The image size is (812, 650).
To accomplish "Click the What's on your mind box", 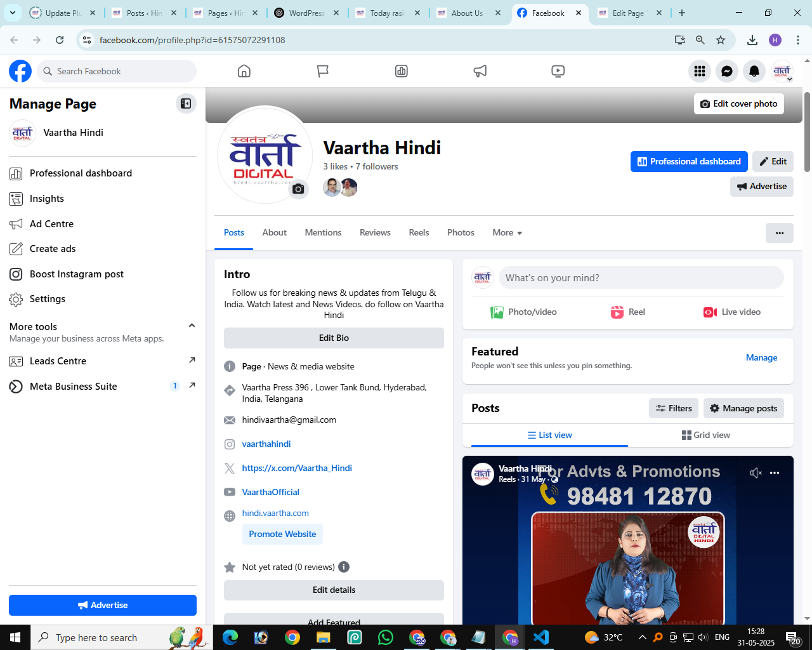I will (641, 277).
